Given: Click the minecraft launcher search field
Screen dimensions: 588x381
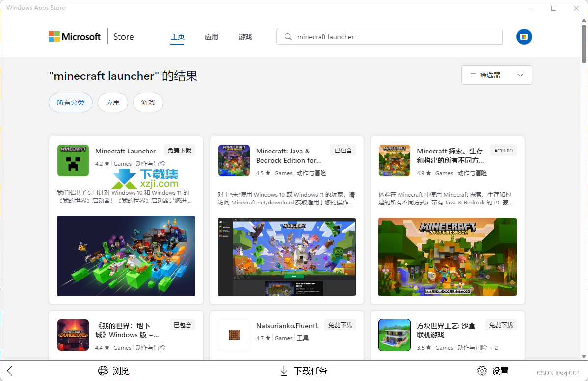Looking at the screenshot, I should 389,37.
